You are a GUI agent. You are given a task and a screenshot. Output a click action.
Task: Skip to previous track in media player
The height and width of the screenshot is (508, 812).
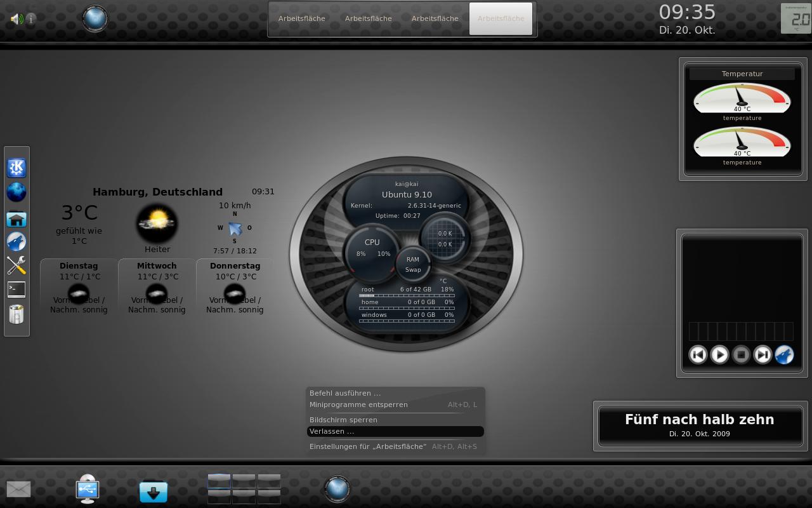click(698, 354)
